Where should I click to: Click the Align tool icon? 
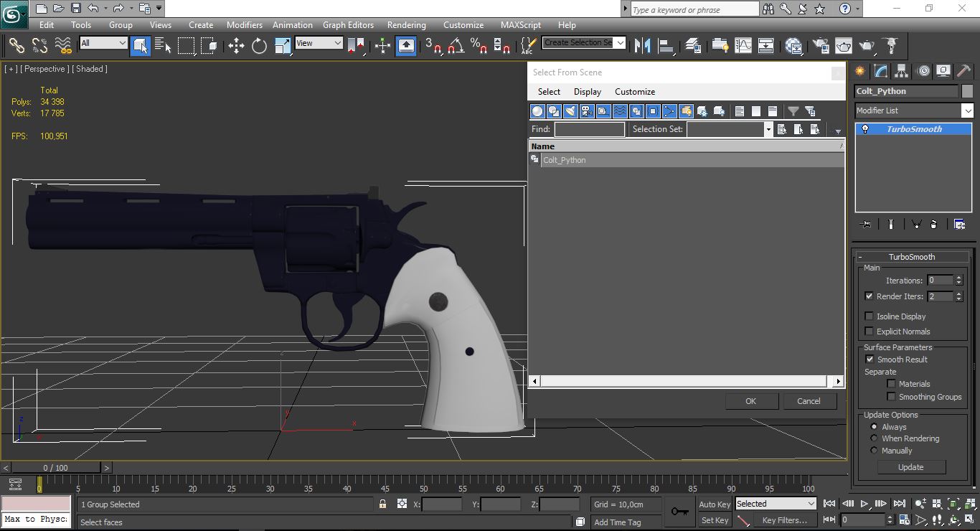[x=666, y=46]
